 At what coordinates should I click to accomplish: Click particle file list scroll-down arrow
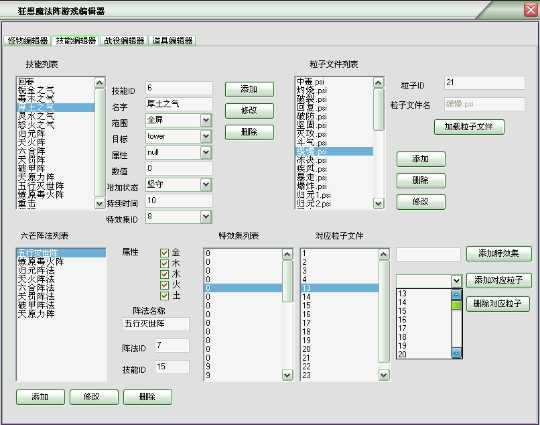click(378, 204)
